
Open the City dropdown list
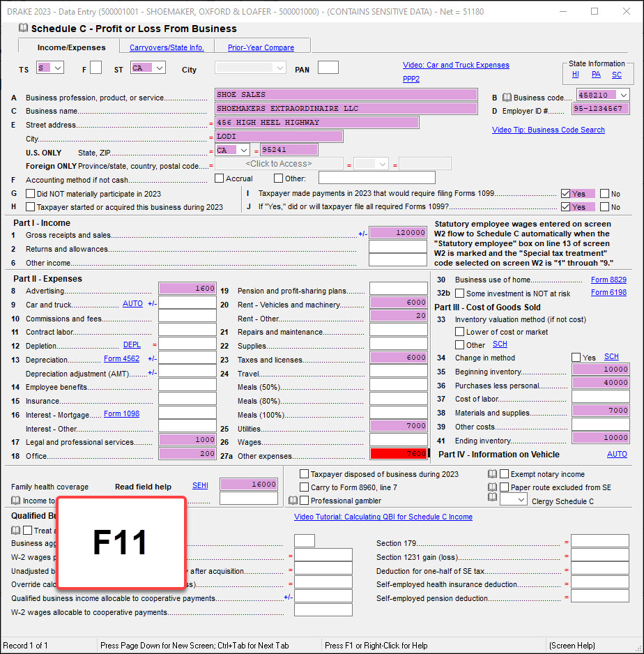(x=280, y=68)
